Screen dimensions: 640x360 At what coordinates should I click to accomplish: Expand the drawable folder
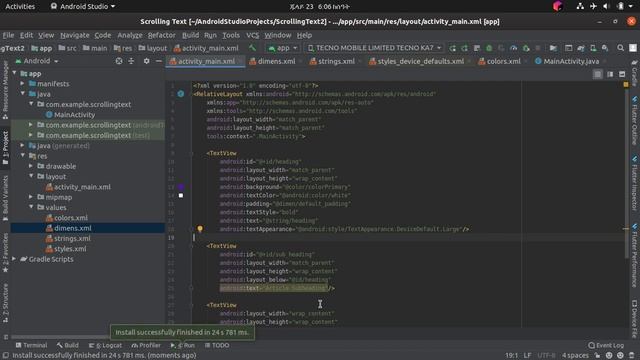31,166
